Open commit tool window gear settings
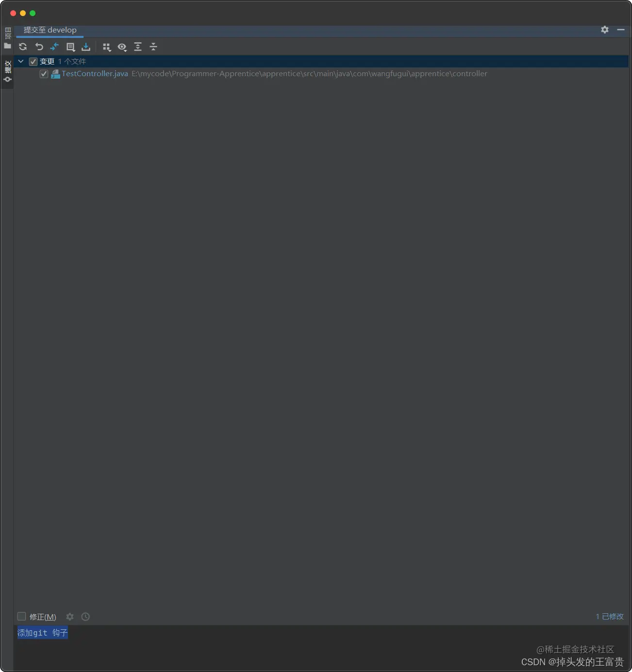The image size is (632, 672). pyautogui.click(x=605, y=30)
